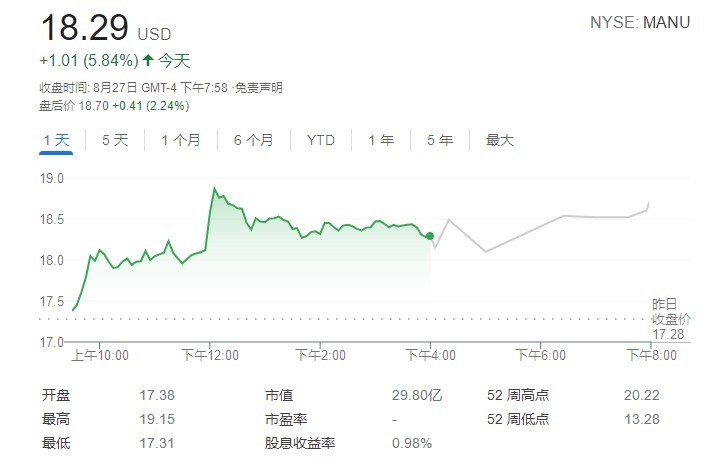
Task: Switch chart to YTD
Action: tap(320, 140)
